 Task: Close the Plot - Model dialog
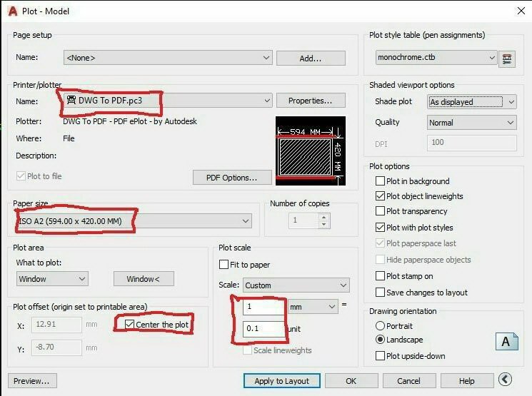(521, 11)
